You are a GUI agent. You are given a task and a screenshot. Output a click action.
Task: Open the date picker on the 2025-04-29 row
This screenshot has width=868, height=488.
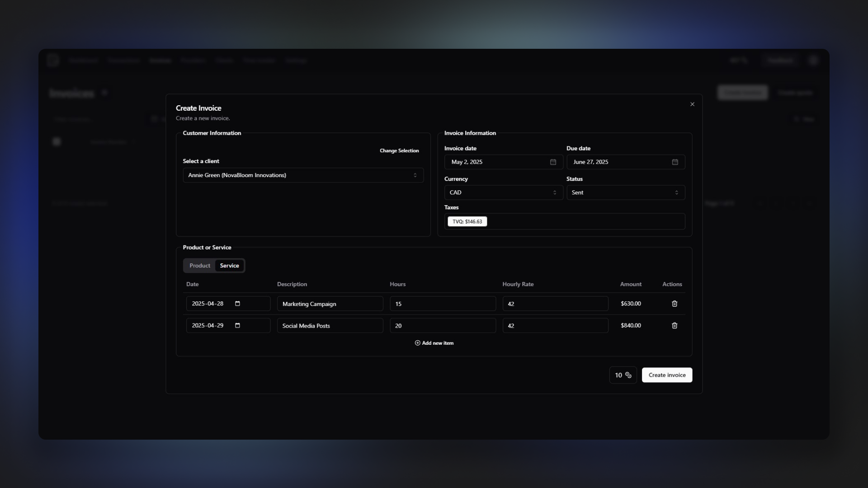point(238,325)
